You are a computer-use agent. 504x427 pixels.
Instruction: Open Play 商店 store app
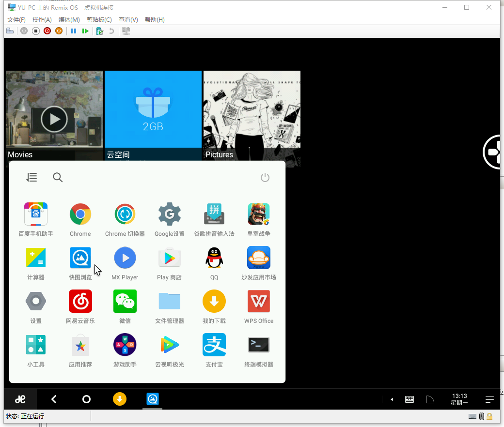tap(169, 258)
